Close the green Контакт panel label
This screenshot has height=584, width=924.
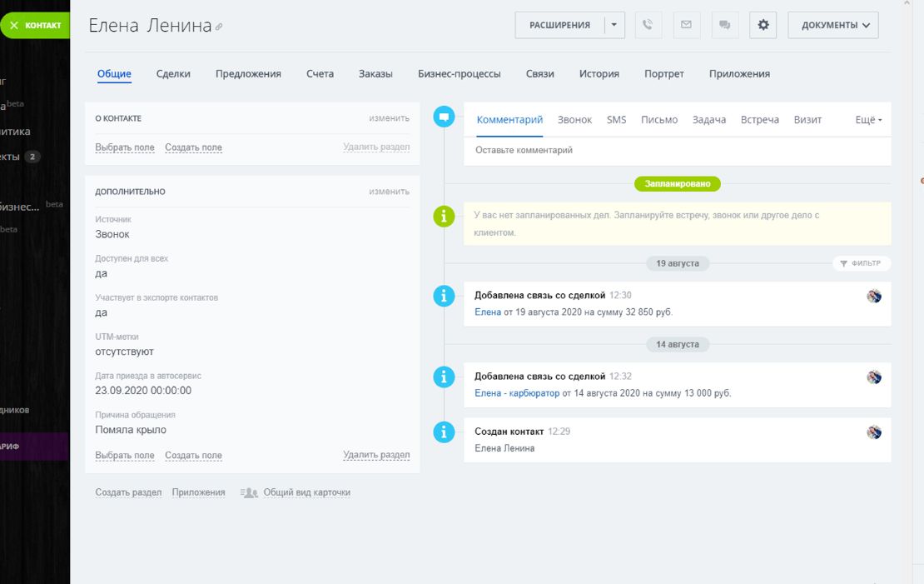(x=14, y=25)
